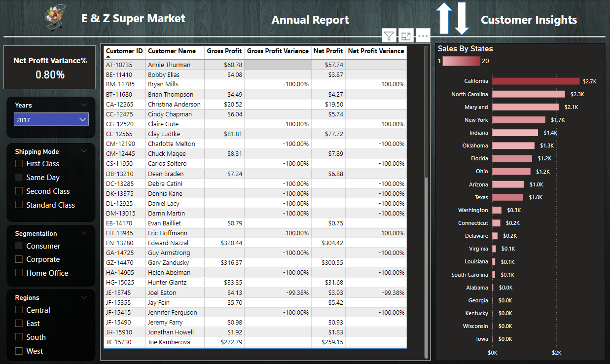Enable the First Class shipping checkbox
This screenshot has height=364, width=610.
click(x=19, y=163)
